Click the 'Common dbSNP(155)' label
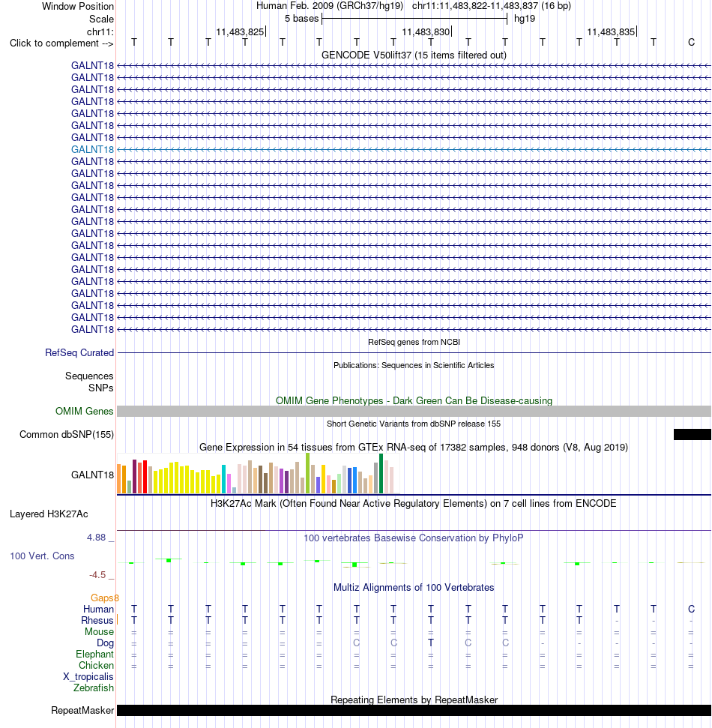Image resolution: width=712 pixels, height=728 pixels. pos(67,435)
